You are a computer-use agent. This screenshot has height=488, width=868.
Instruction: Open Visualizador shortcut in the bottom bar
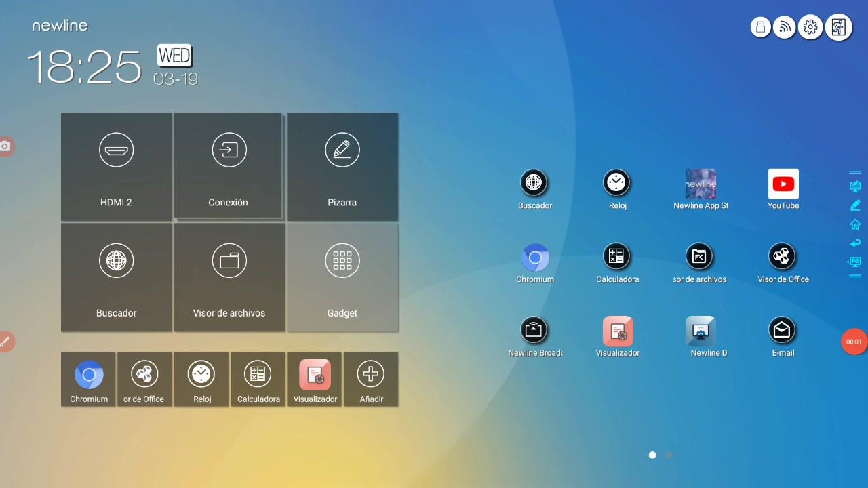pyautogui.click(x=315, y=379)
